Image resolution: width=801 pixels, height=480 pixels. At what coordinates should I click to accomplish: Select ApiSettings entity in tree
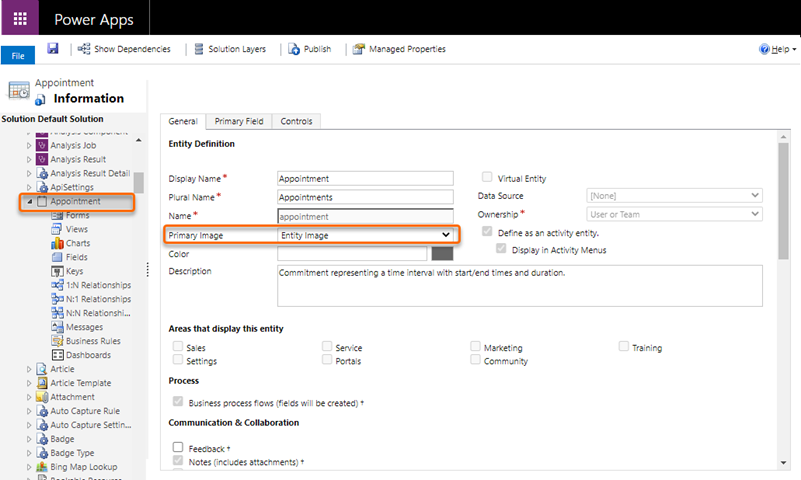(72, 187)
